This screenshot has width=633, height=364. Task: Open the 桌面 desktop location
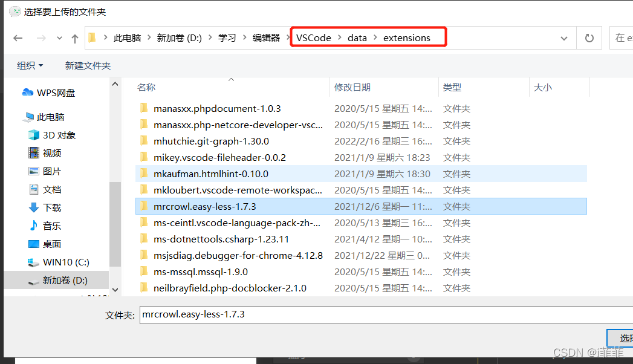51,243
